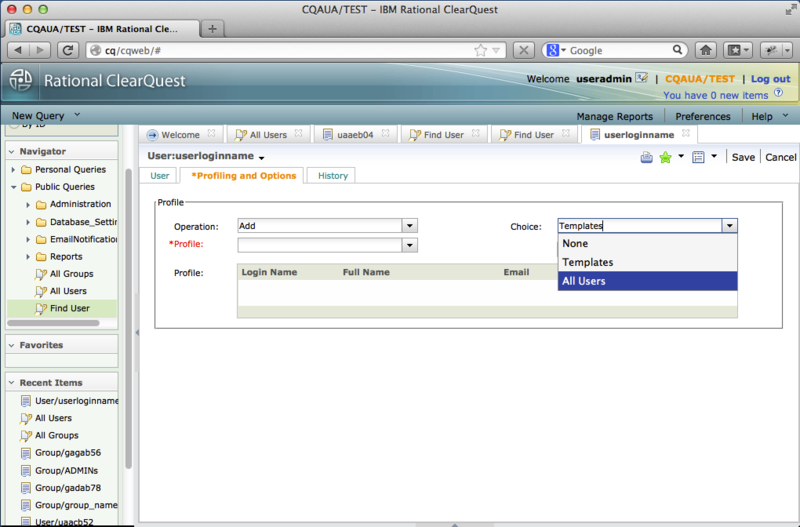Open a new browser tab with plus button
Image resolution: width=800 pixels, height=527 pixels.
pos(212,29)
